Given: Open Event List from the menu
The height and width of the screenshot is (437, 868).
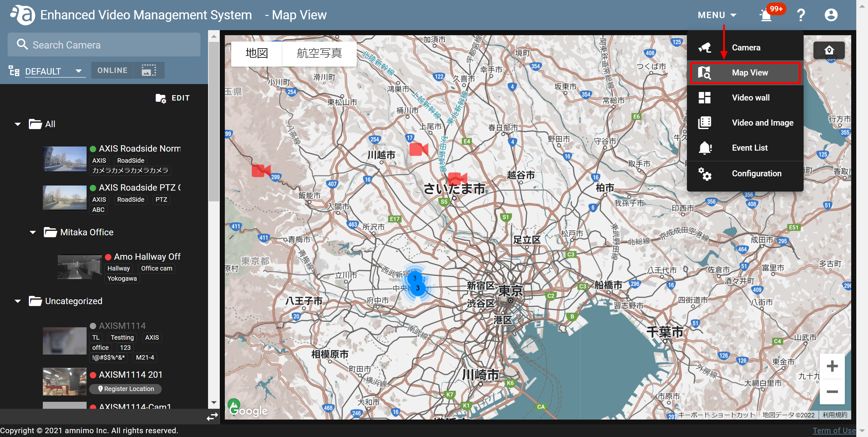Looking at the screenshot, I should (x=745, y=147).
